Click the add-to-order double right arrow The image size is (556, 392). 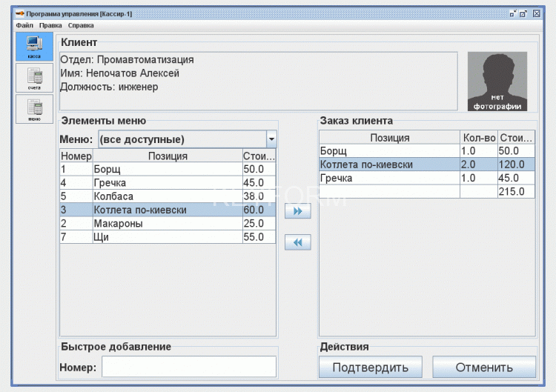pyautogui.click(x=297, y=211)
